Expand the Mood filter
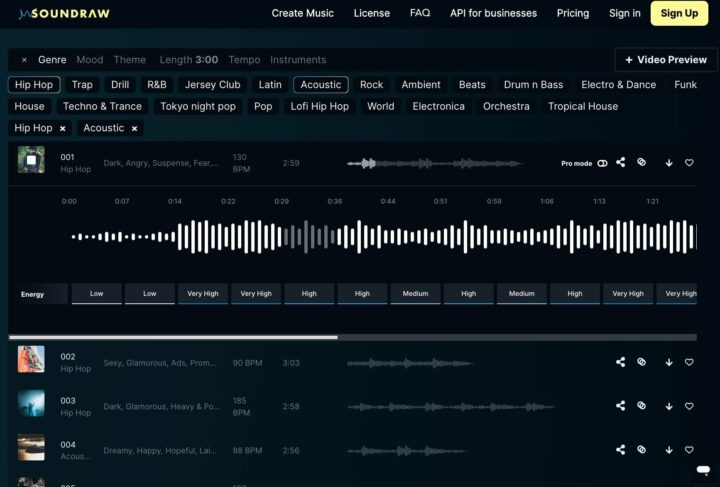720x487 pixels. pos(89,60)
